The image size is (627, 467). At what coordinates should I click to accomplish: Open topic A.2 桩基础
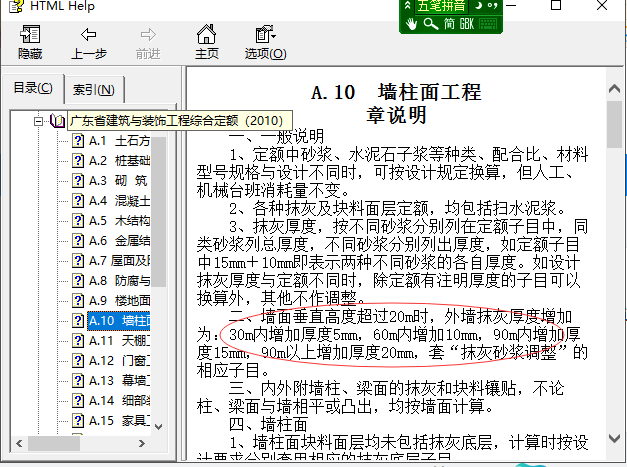point(119,161)
